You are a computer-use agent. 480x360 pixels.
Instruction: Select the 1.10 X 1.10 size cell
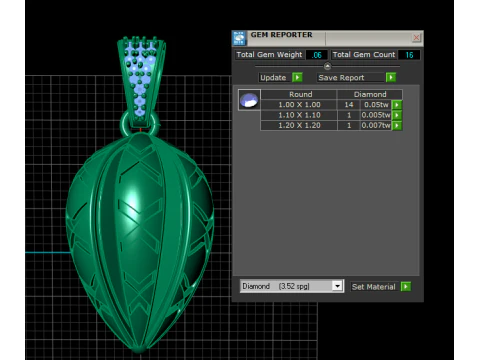tap(299, 115)
